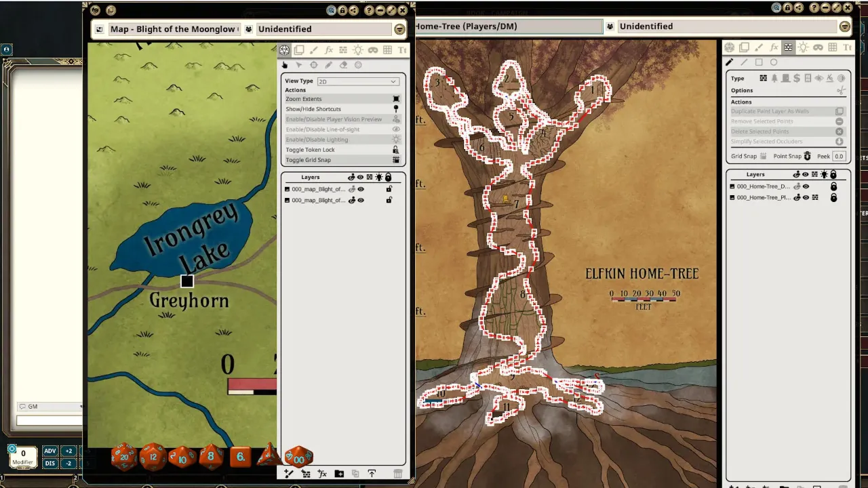This screenshot has width=868, height=488.
Task: Click the d8 die
Action: (x=211, y=457)
